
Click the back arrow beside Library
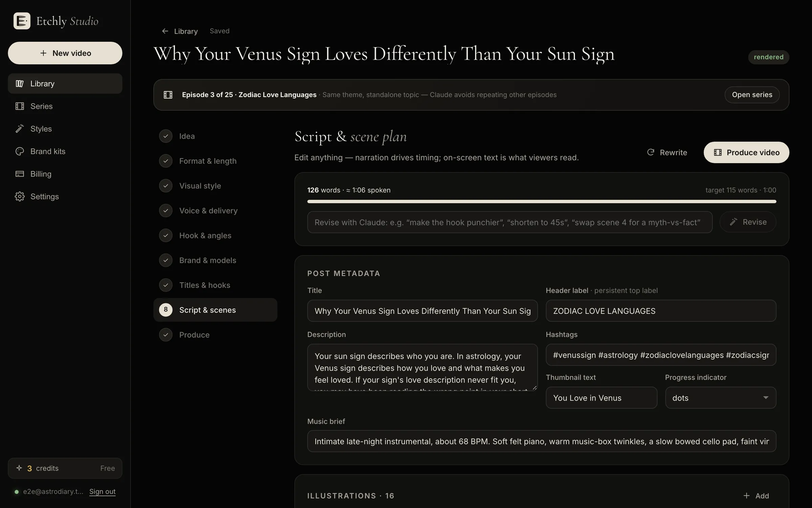click(165, 31)
